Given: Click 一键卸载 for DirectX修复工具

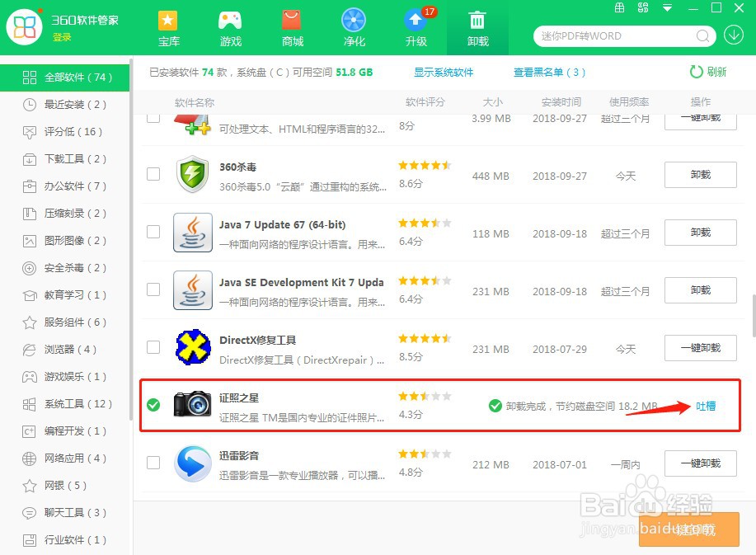Looking at the screenshot, I should pos(701,348).
